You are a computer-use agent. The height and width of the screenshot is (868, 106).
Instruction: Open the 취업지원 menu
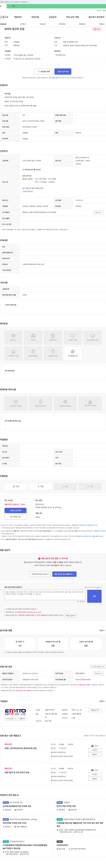click(35, 17)
